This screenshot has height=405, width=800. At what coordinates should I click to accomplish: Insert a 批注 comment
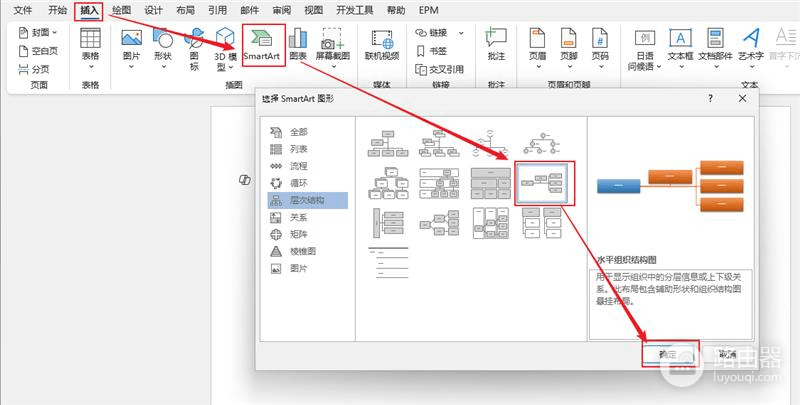pyautogui.click(x=496, y=45)
